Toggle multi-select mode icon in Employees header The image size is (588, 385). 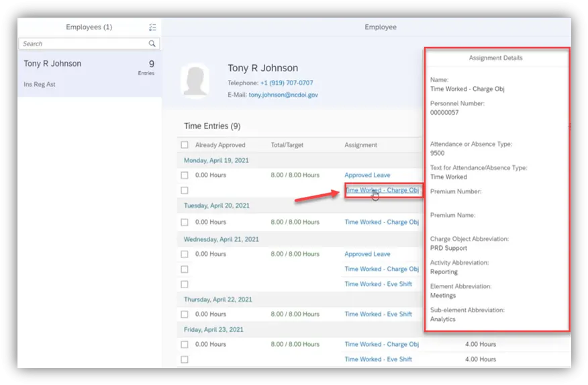153,28
